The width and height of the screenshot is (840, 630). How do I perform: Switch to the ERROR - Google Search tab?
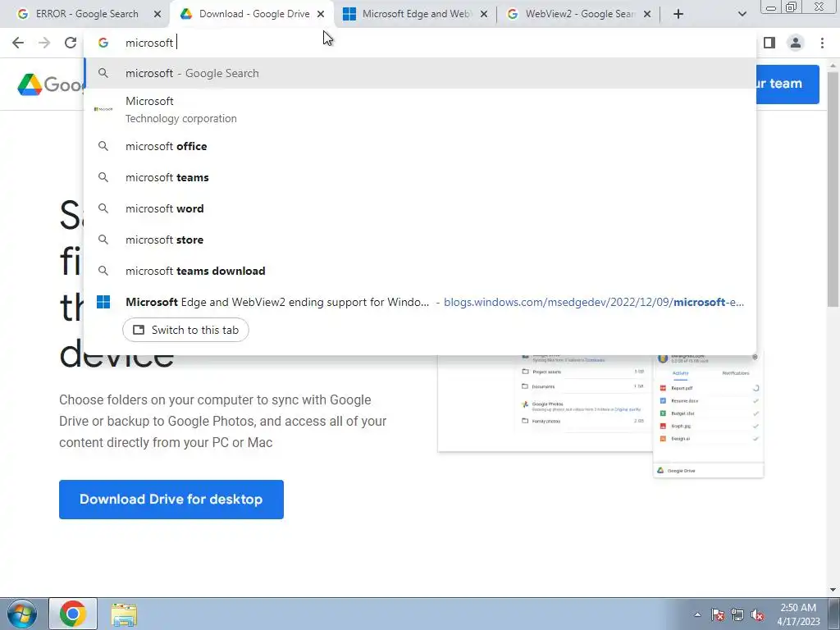point(85,14)
